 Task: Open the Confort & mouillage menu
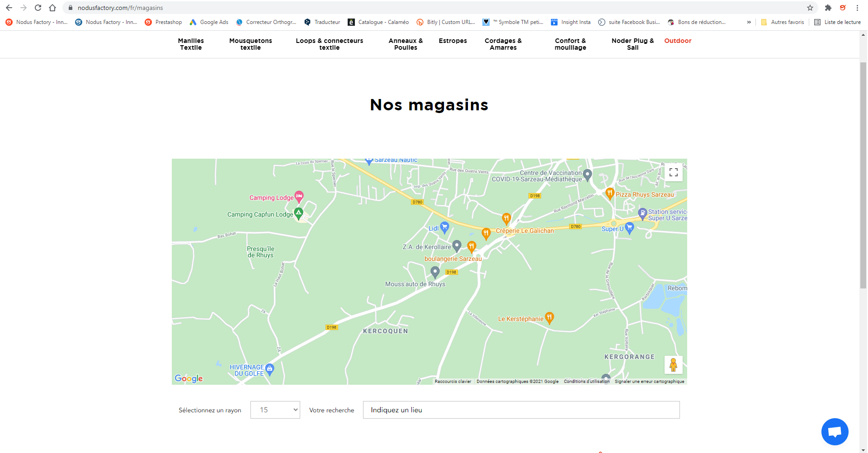click(571, 44)
